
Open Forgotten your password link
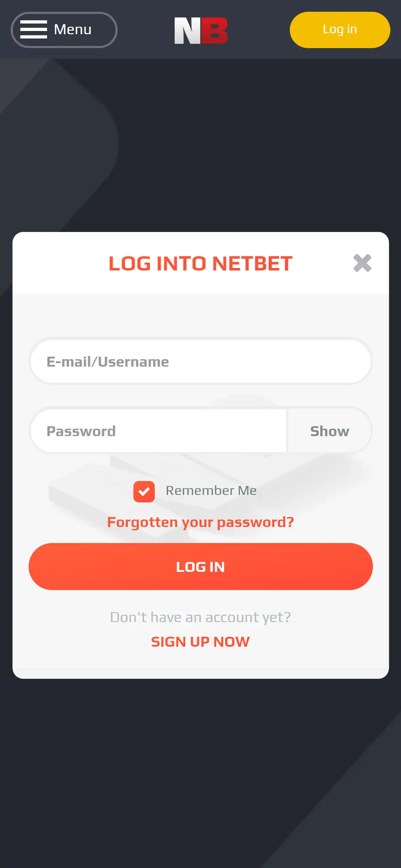pyautogui.click(x=201, y=522)
